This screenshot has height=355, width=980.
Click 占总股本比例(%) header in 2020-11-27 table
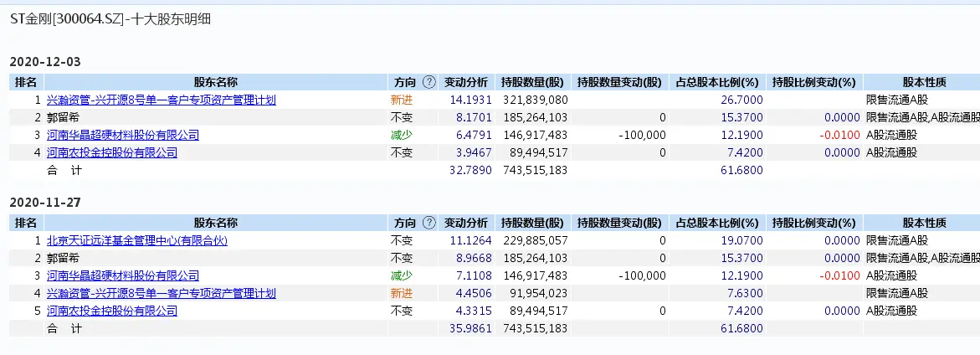(717, 223)
